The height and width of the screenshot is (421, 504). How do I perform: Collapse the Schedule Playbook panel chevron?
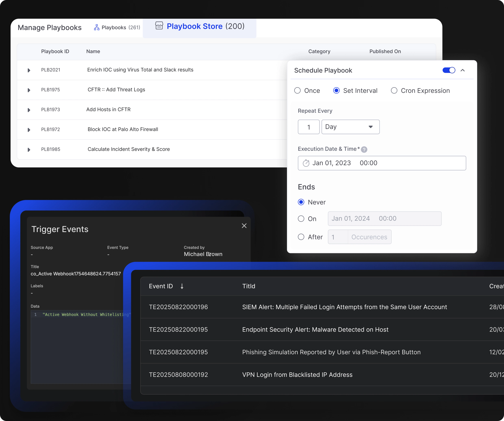coord(463,70)
